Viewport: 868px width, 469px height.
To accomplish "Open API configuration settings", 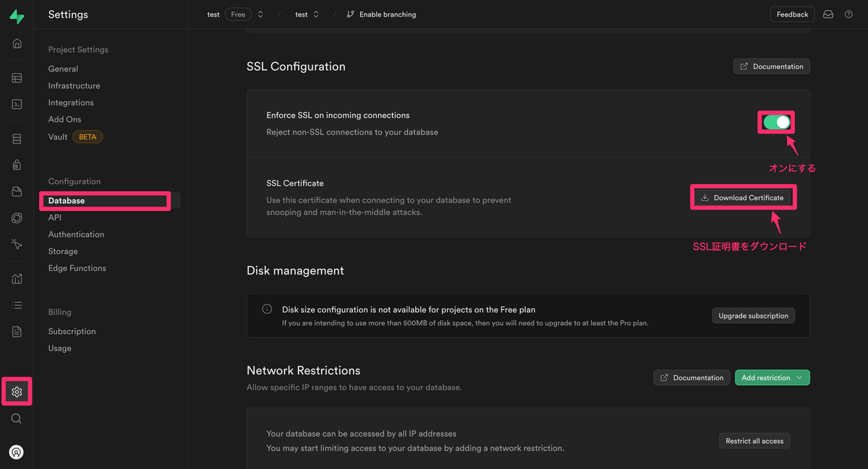I will [55, 218].
